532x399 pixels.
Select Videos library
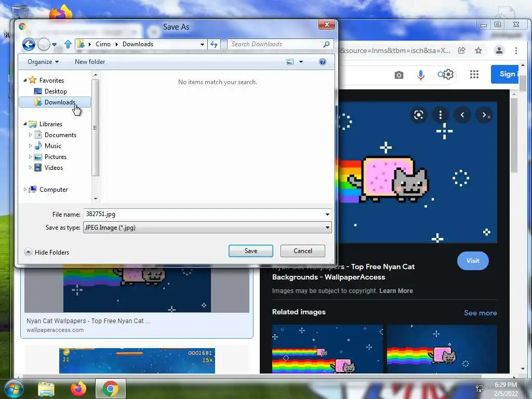point(54,168)
